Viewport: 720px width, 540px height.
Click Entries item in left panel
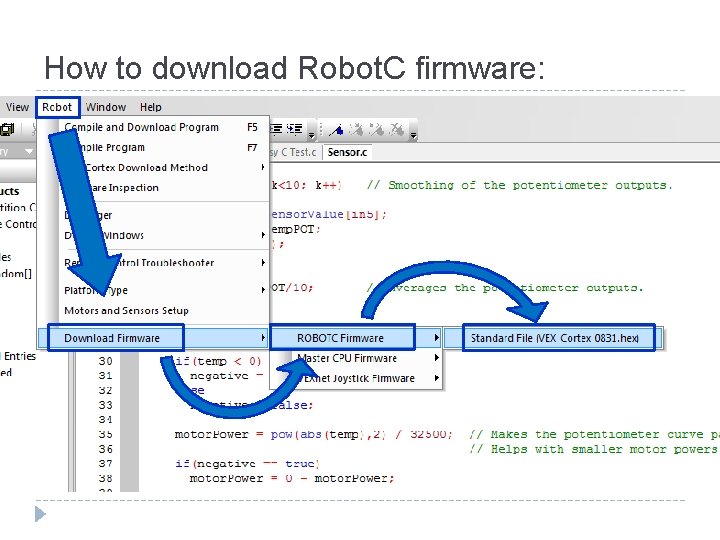(x=20, y=356)
